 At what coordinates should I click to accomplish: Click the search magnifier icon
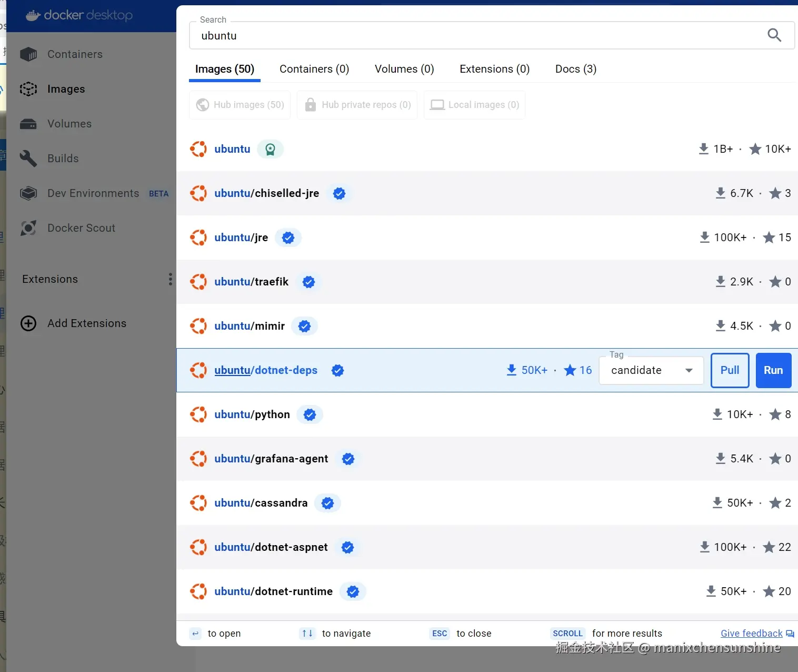tap(774, 35)
